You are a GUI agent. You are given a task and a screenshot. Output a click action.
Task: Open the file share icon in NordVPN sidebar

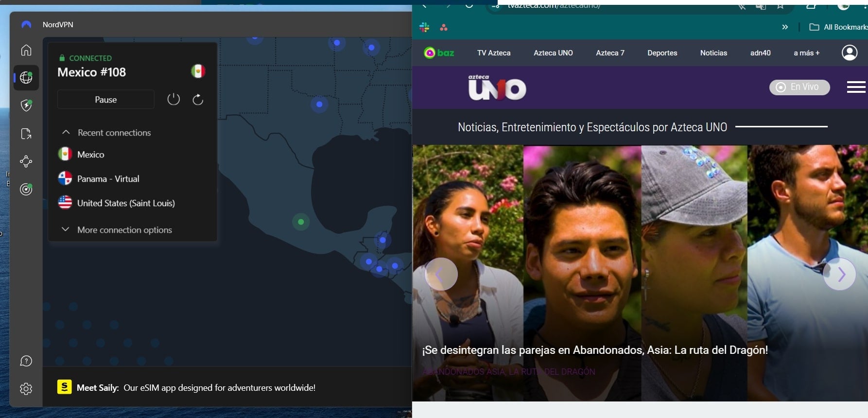tap(26, 134)
